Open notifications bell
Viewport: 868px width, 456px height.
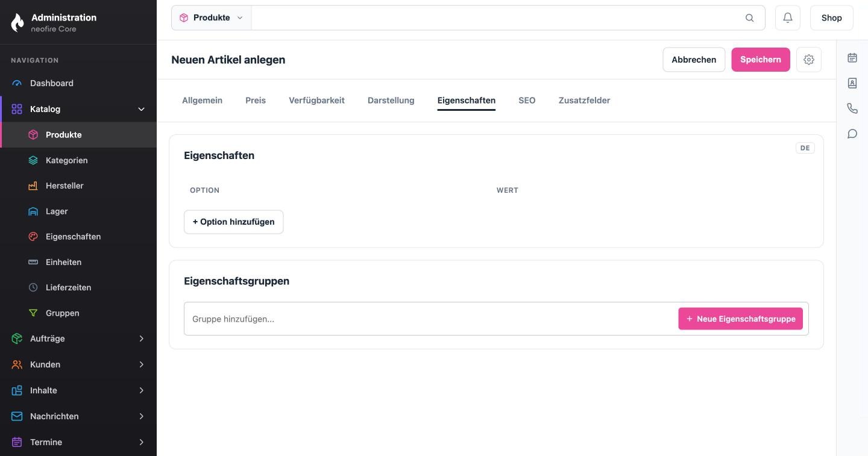point(788,18)
